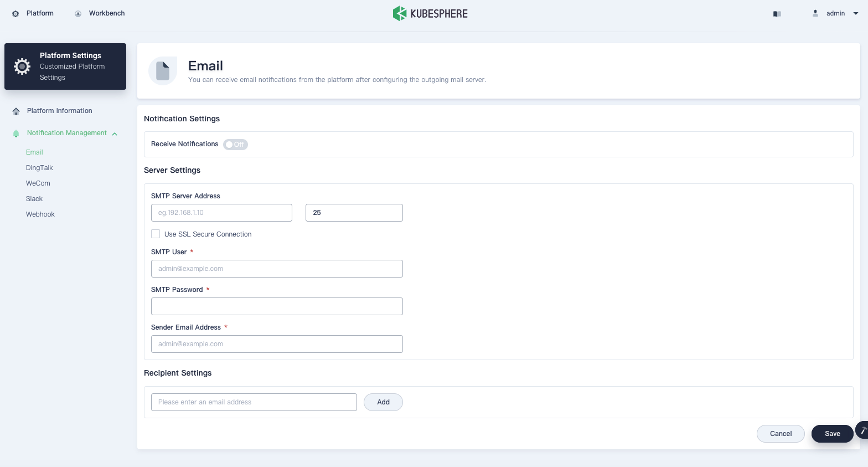Click the Platform Information home icon
The height and width of the screenshot is (467, 868).
[16, 111]
